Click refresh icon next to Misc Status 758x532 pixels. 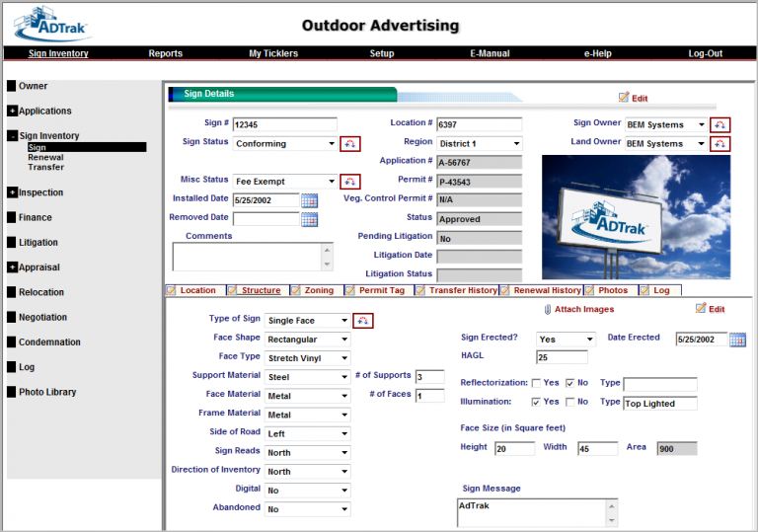pyautogui.click(x=350, y=182)
